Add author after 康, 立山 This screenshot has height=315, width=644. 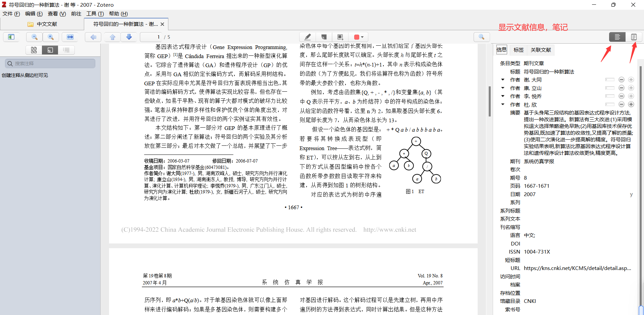tap(631, 88)
